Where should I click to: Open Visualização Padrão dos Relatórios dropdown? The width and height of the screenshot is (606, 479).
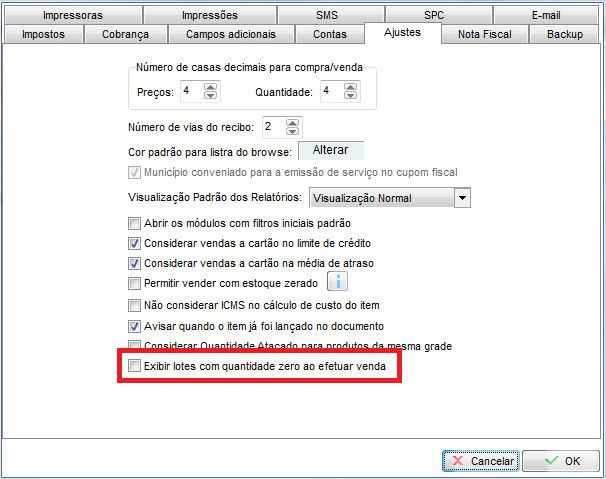[x=461, y=198]
